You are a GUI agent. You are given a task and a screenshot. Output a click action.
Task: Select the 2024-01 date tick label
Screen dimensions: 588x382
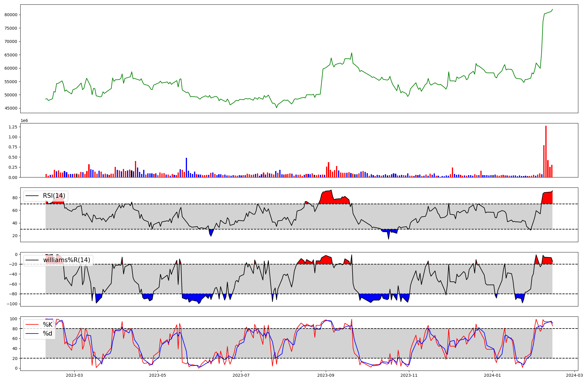pyautogui.click(x=492, y=375)
